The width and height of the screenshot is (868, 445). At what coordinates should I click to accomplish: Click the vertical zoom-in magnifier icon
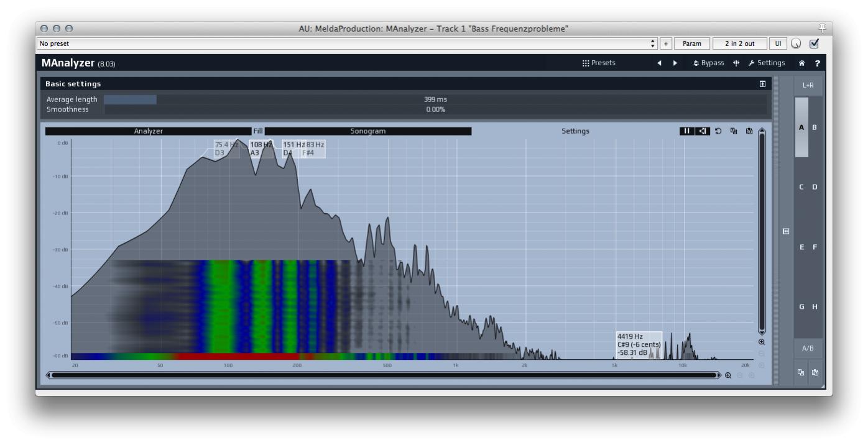pyautogui.click(x=762, y=342)
